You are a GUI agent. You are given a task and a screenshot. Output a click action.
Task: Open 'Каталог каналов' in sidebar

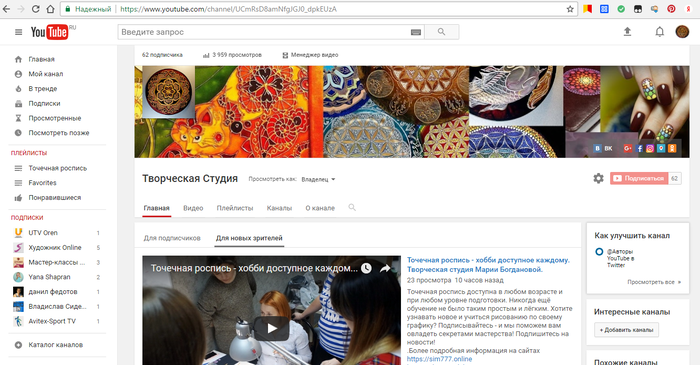pos(55,345)
